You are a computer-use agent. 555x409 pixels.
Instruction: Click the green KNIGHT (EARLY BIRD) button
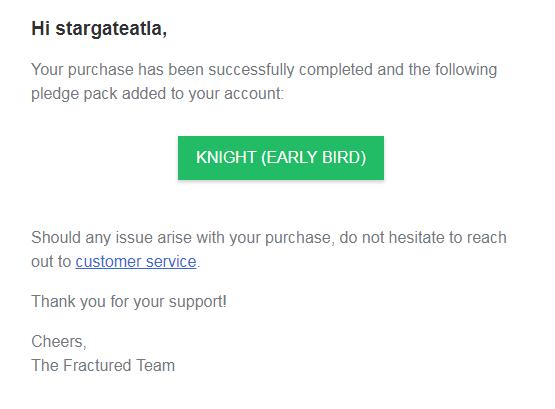(281, 158)
